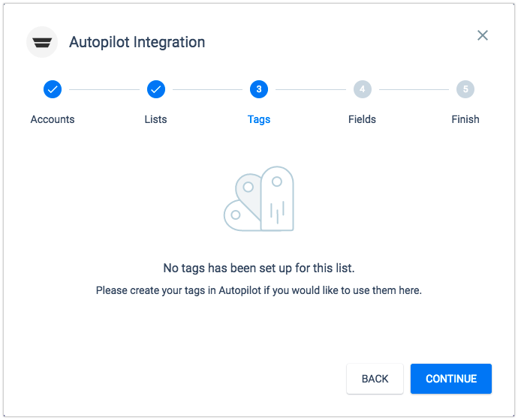
Task: Click the BACK button
Action: click(x=375, y=379)
